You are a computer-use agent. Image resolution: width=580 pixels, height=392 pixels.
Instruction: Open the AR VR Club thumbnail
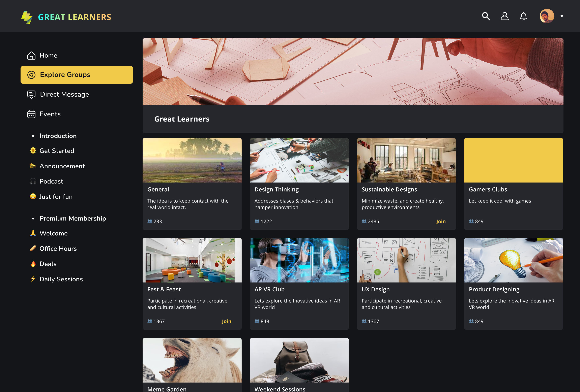[x=299, y=260]
